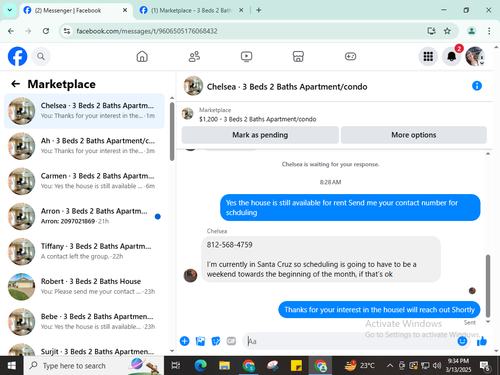Open the Notifications bell icon
The height and width of the screenshot is (375, 500).
coord(452,56)
